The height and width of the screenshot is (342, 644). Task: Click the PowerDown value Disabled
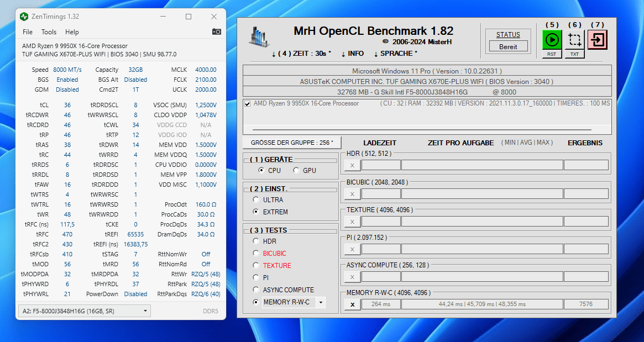tap(135, 294)
